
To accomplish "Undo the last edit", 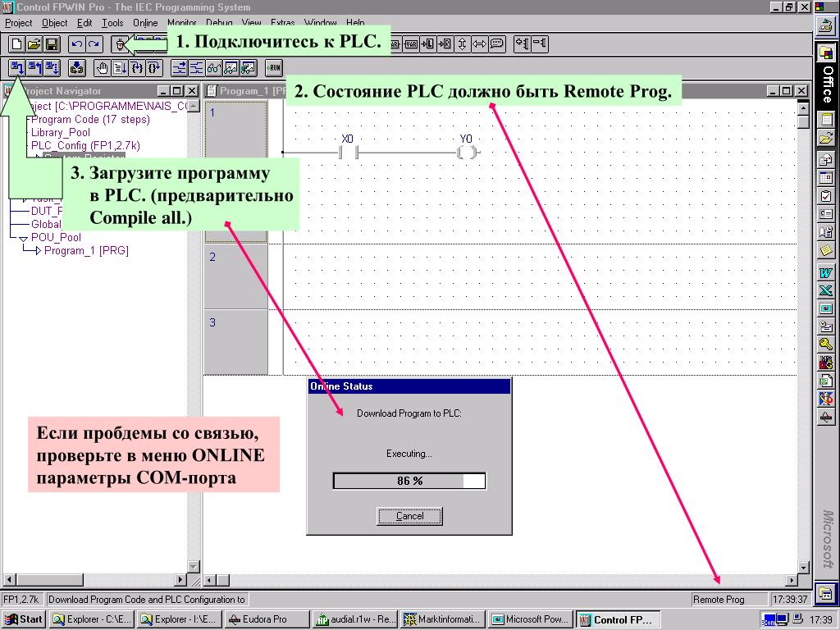I will [x=76, y=44].
